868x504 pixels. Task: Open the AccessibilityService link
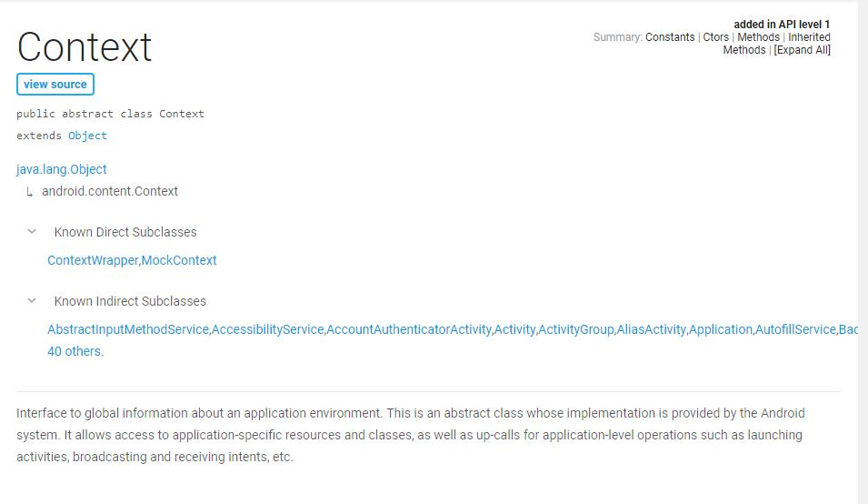point(268,329)
